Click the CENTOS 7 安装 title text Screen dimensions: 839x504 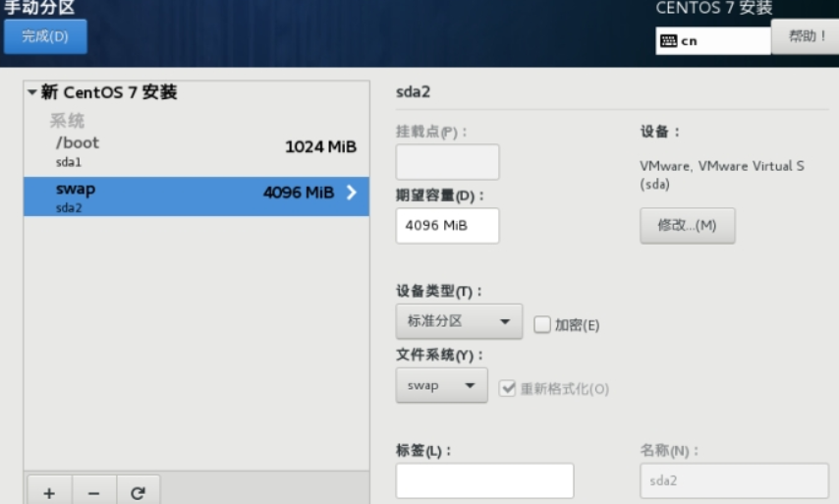tap(714, 8)
